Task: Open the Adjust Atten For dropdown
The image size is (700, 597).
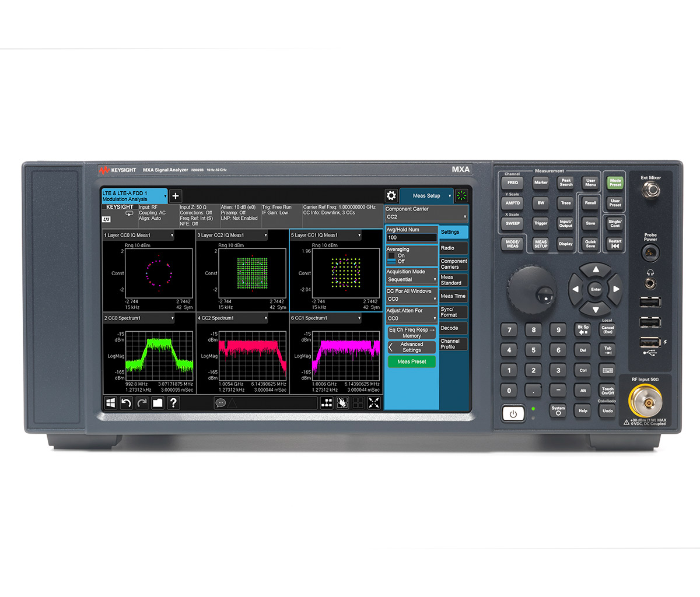Action: click(411, 315)
